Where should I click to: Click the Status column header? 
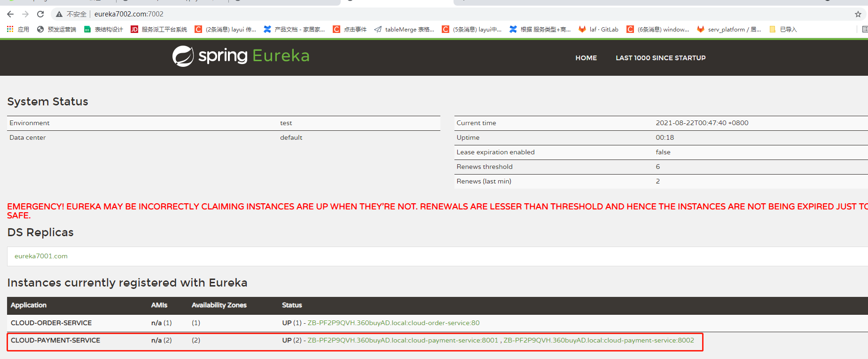click(292, 305)
